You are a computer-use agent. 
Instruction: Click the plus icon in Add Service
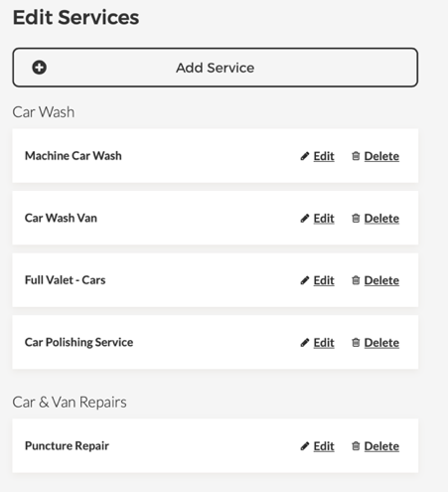(x=39, y=68)
